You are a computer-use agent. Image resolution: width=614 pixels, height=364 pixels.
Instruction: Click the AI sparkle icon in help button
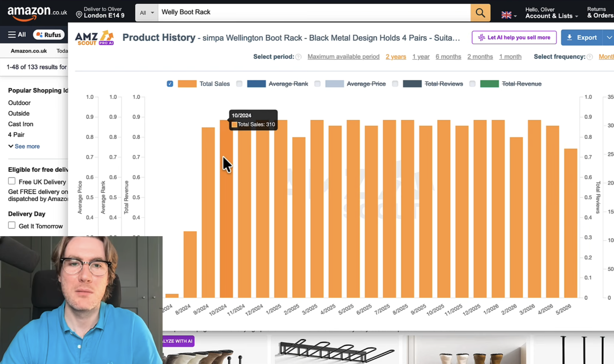click(481, 38)
